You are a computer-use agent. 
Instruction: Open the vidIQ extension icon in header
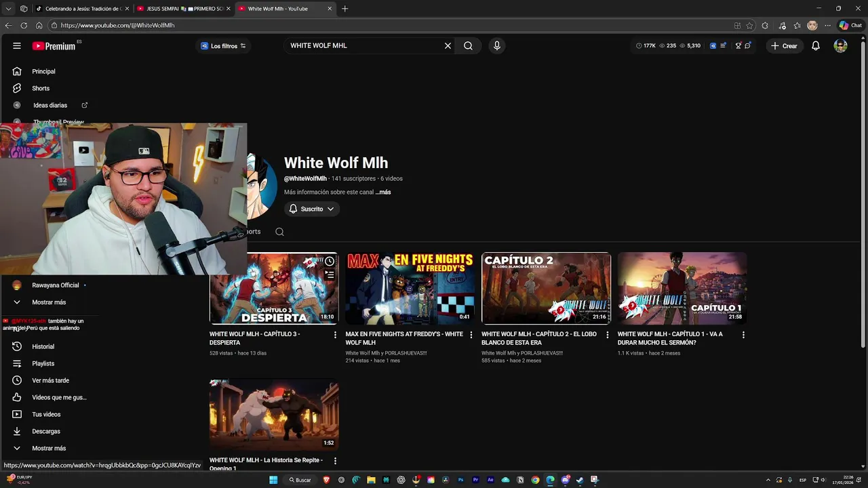tap(713, 45)
